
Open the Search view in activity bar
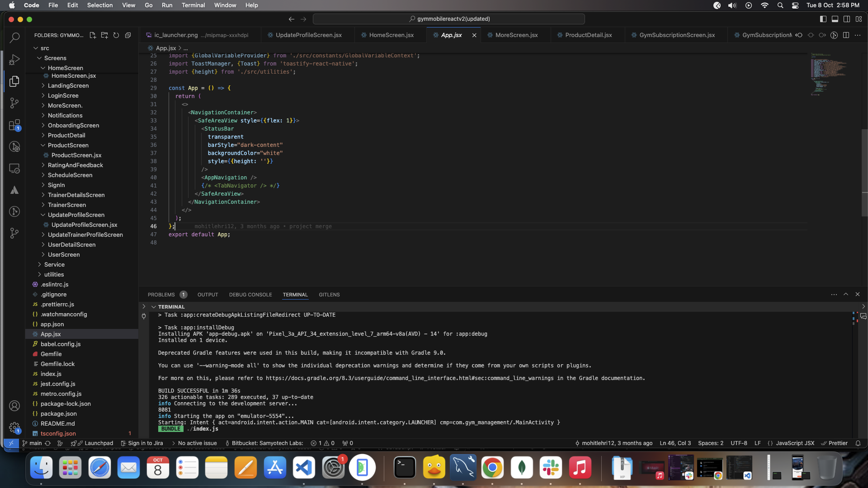(14, 38)
